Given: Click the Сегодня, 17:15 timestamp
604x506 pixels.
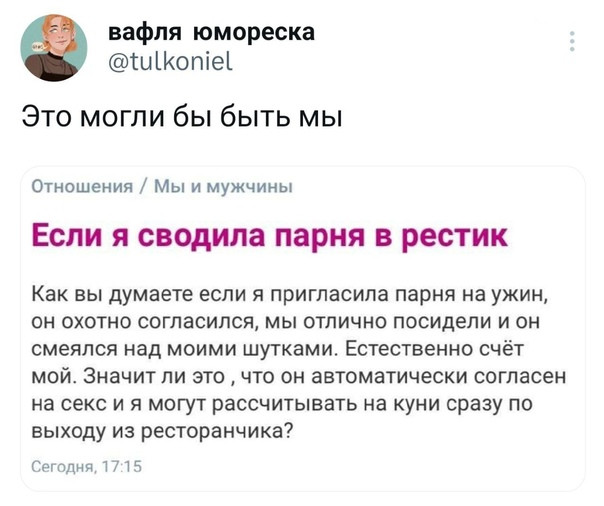Looking at the screenshot, I should (x=87, y=467).
